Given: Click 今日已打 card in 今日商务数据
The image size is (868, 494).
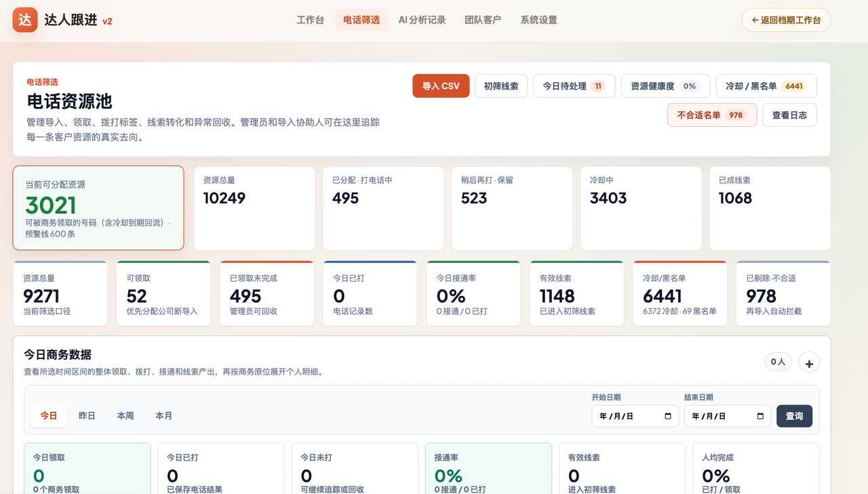Looking at the screenshot, I should tap(221, 469).
